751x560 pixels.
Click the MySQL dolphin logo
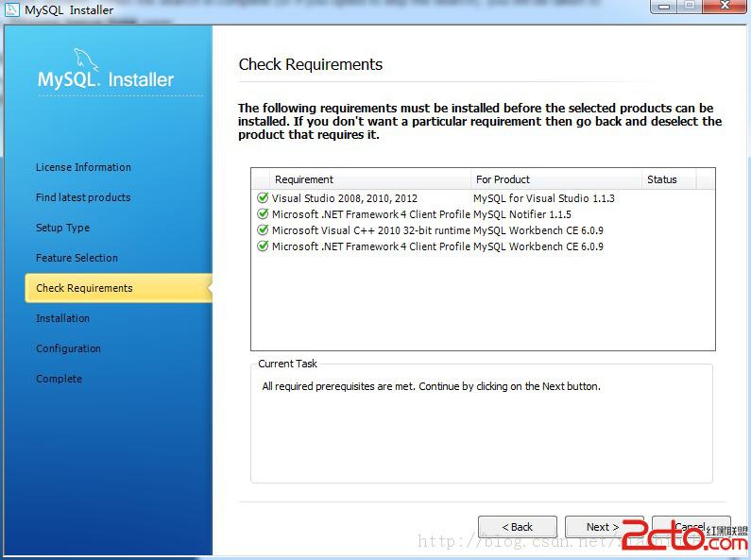pos(86,59)
